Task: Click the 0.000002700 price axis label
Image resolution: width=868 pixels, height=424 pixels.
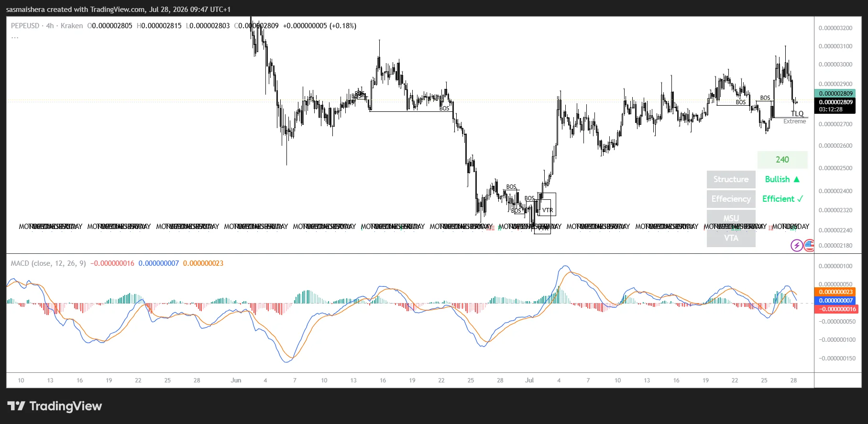Action: 835,124
